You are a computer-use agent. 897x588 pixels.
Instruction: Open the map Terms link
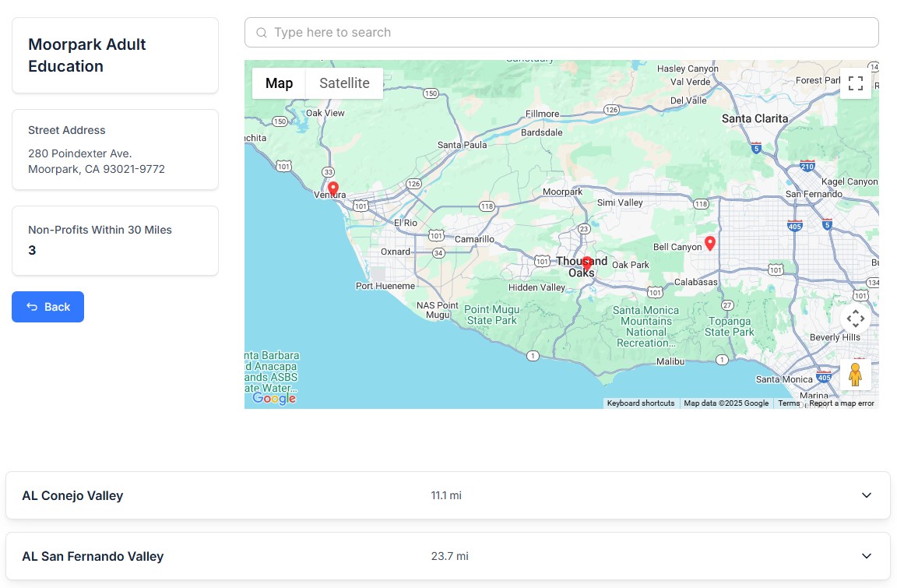point(788,403)
